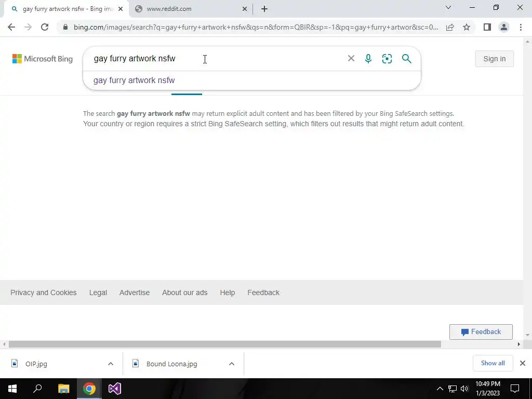Open the Privacy and Cookies link
The image size is (532, 399).
click(44, 292)
